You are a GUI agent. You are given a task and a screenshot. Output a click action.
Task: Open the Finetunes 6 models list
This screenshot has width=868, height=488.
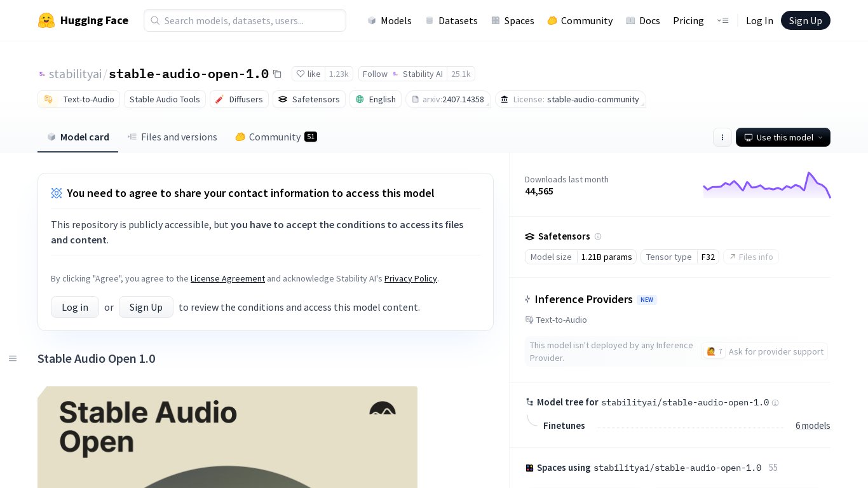pyautogui.click(x=812, y=426)
